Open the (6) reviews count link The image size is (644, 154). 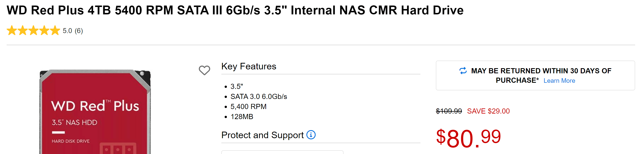(x=79, y=31)
